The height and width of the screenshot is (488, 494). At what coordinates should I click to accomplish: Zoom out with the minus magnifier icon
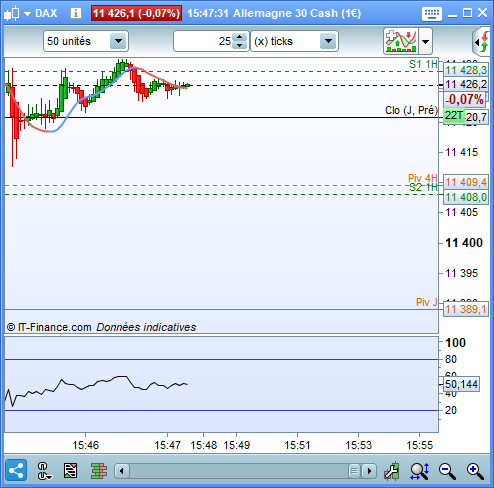click(x=447, y=471)
